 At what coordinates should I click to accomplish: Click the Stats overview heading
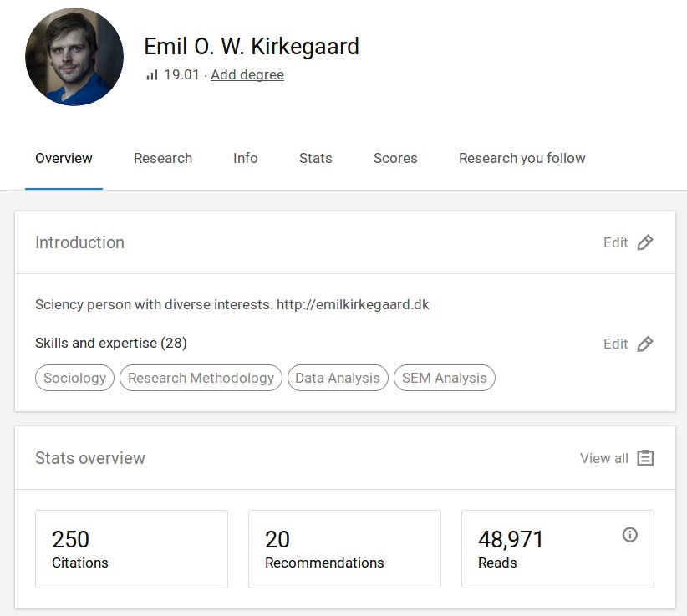[x=89, y=458]
